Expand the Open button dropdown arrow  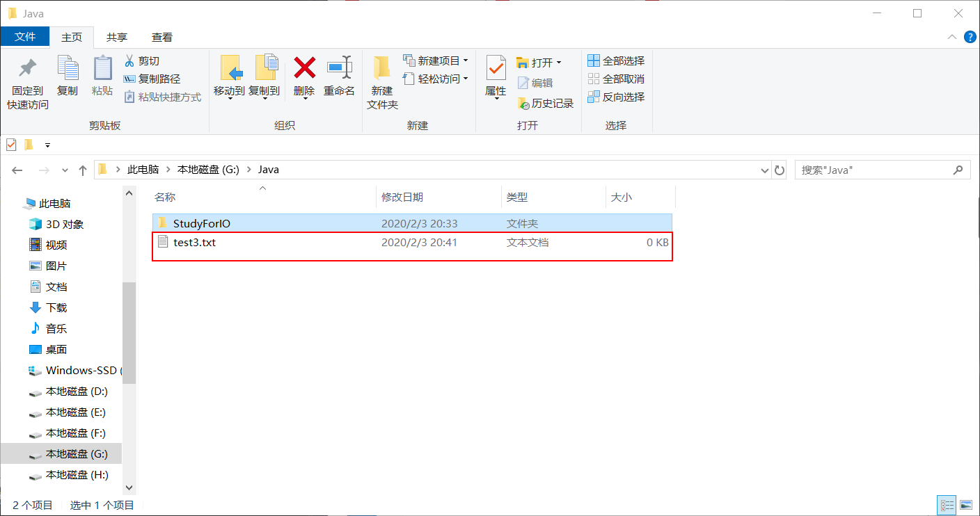tap(558, 63)
